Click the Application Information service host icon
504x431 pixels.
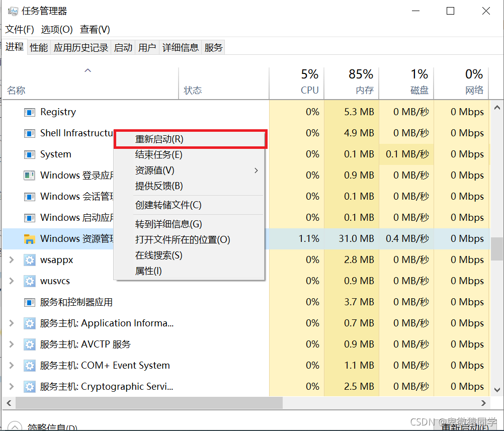click(30, 323)
